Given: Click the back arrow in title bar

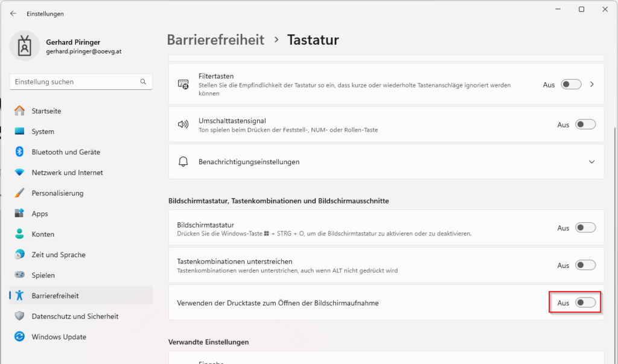Looking at the screenshot, I should pyautogui.click(x=13, y=13).
